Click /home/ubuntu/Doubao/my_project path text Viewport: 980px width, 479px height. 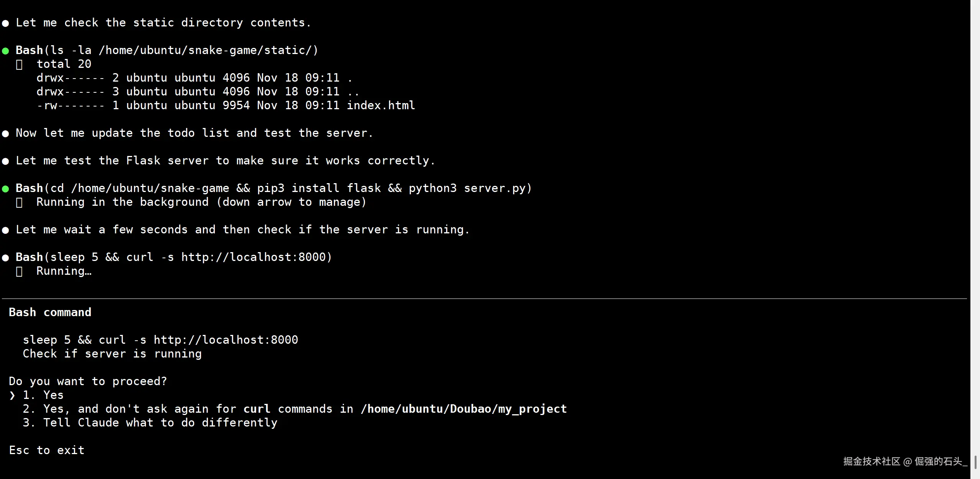[463, 409]
